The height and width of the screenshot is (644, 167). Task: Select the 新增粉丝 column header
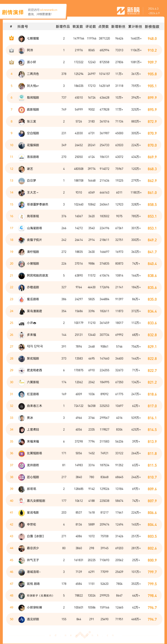click(x=118, y=26)
